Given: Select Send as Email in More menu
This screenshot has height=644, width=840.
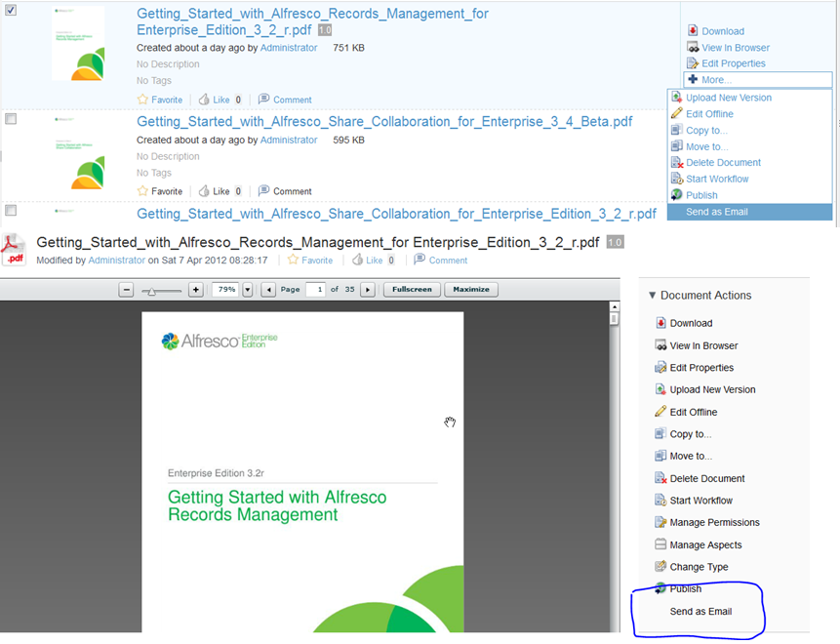Looking at the screenshot, I should (749, 212).
